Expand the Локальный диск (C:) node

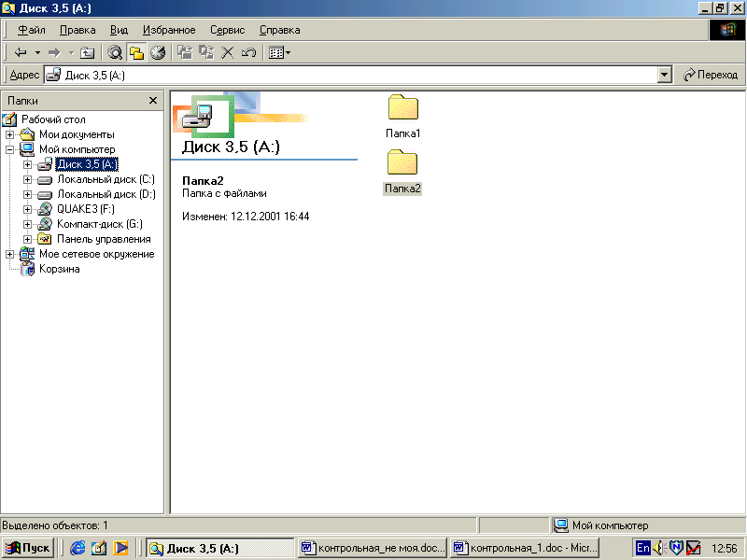click(27, 180)
